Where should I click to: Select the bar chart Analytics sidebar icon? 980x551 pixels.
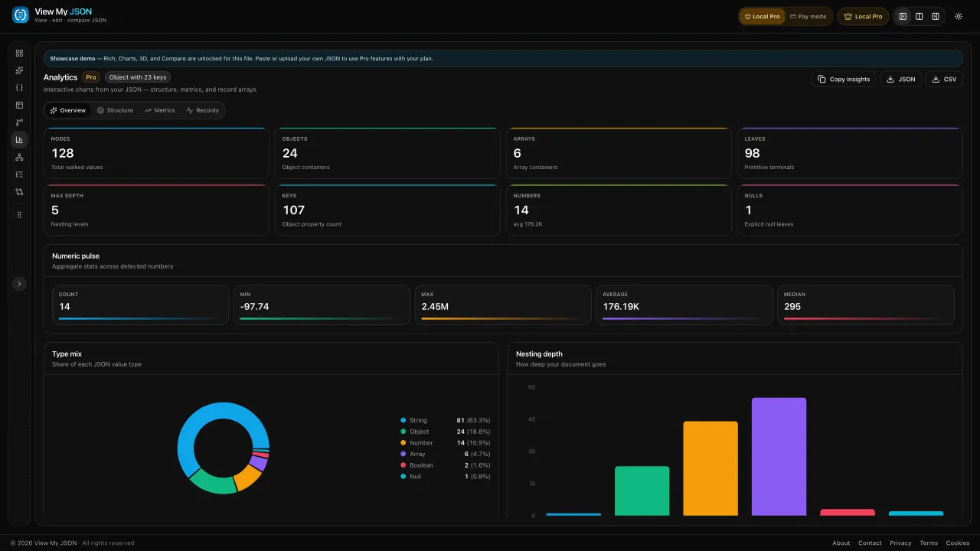[x=19, y=140]
